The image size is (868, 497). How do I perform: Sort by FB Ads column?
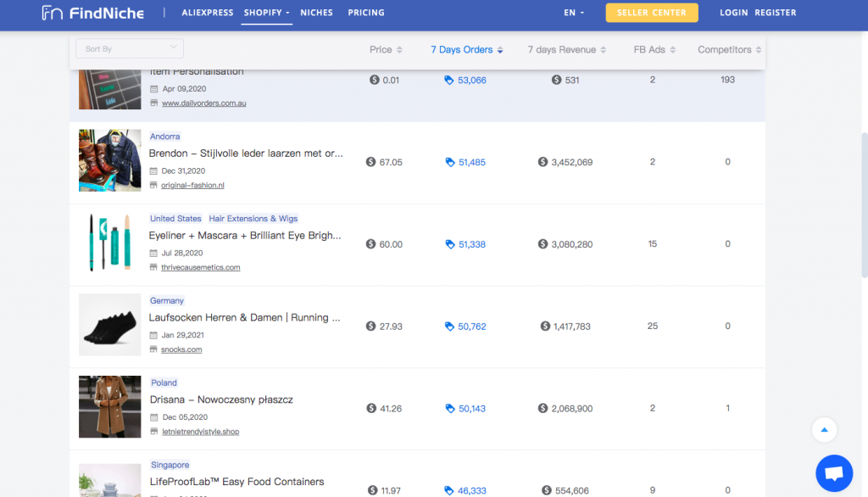pyautogui.click(x=654, y=50)
